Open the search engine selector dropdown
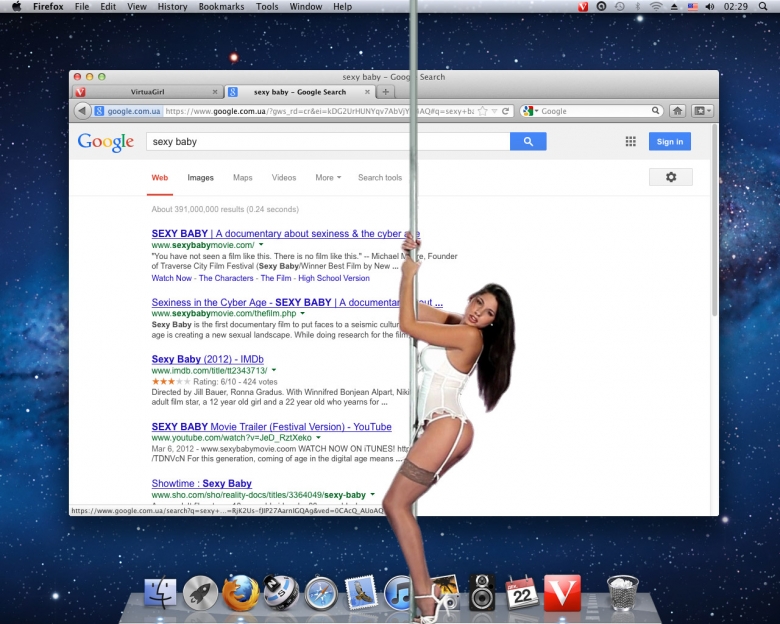This screenshot has height=624, width=780. [531, 111]
